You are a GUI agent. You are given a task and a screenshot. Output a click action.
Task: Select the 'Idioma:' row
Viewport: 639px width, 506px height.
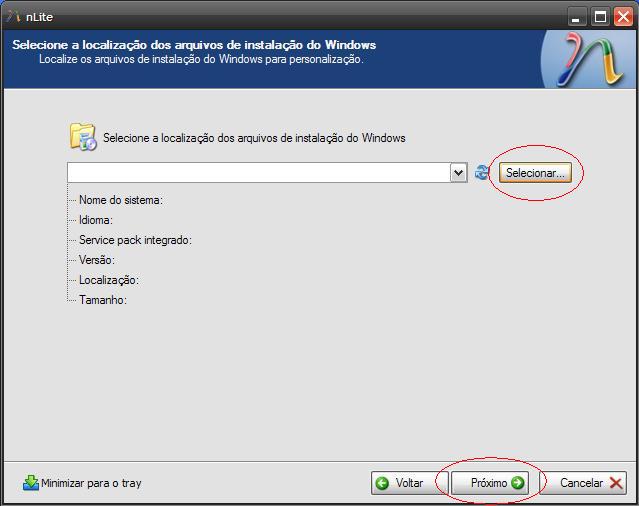96,220
